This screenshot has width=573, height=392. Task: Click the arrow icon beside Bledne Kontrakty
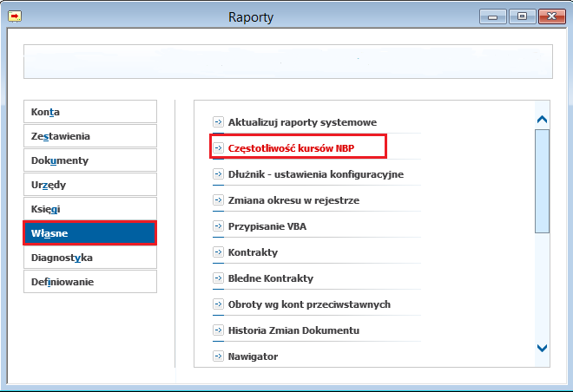click(218, 278)
